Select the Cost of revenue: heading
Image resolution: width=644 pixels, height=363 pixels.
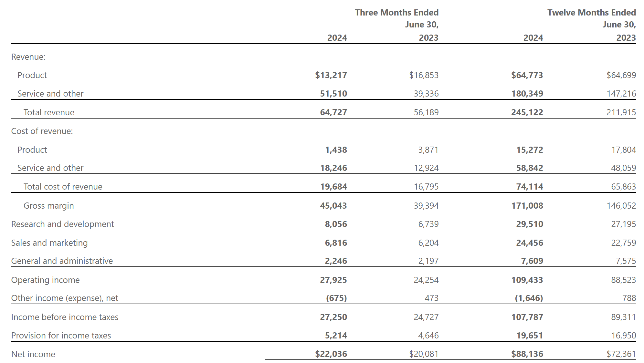[x=42, y=131]
